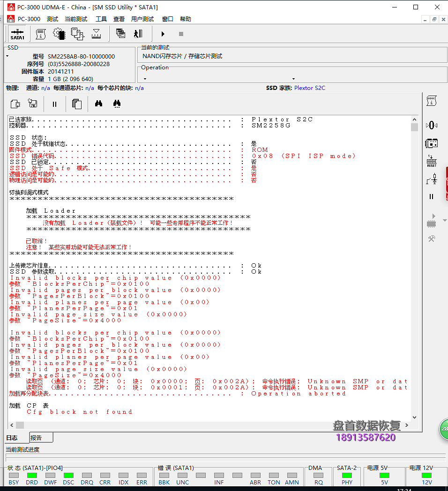Open the left Operation dropdown arrow
448x491 pixels.
[x=145, y=79]
